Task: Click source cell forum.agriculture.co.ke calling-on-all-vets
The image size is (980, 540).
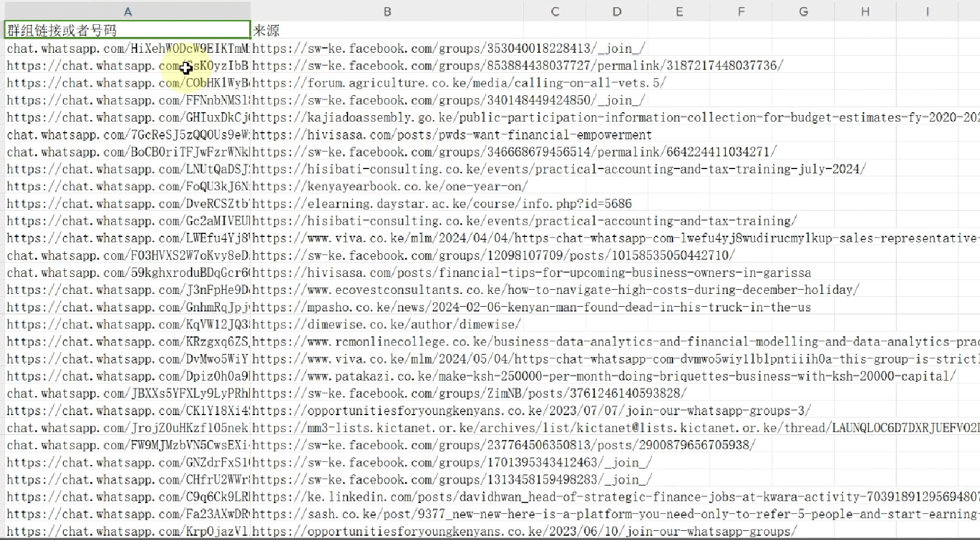Action: coord(387,82)
